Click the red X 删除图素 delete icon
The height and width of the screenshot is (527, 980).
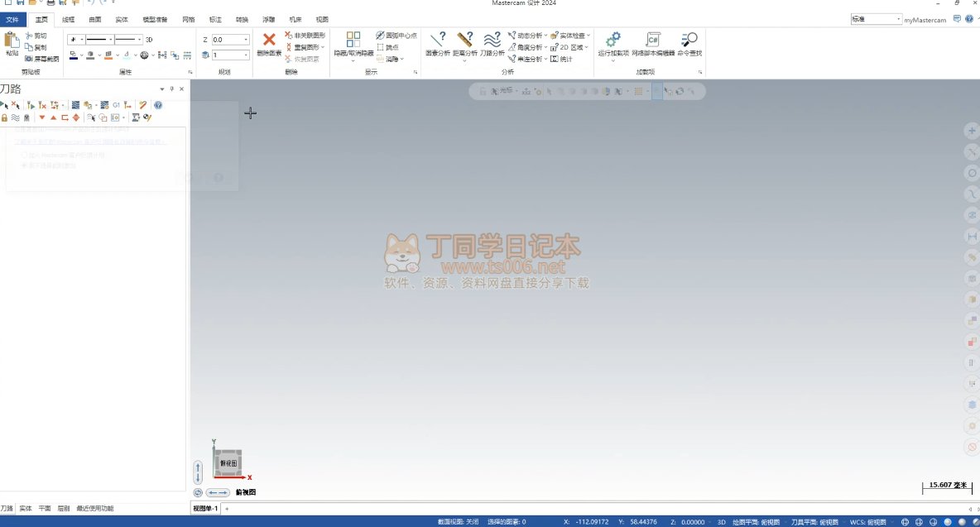click(269, 40)
